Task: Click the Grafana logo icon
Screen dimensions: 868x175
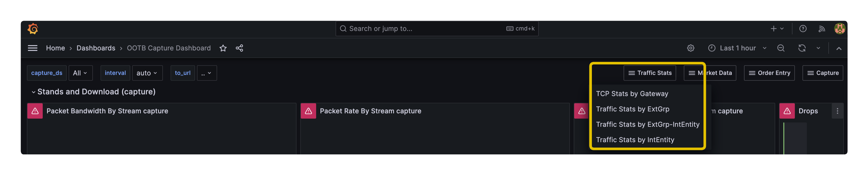Action: 33,29
